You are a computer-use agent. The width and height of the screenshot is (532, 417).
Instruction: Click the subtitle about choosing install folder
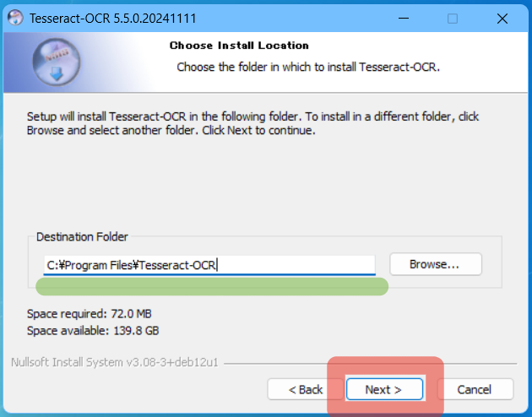(308, 68)
